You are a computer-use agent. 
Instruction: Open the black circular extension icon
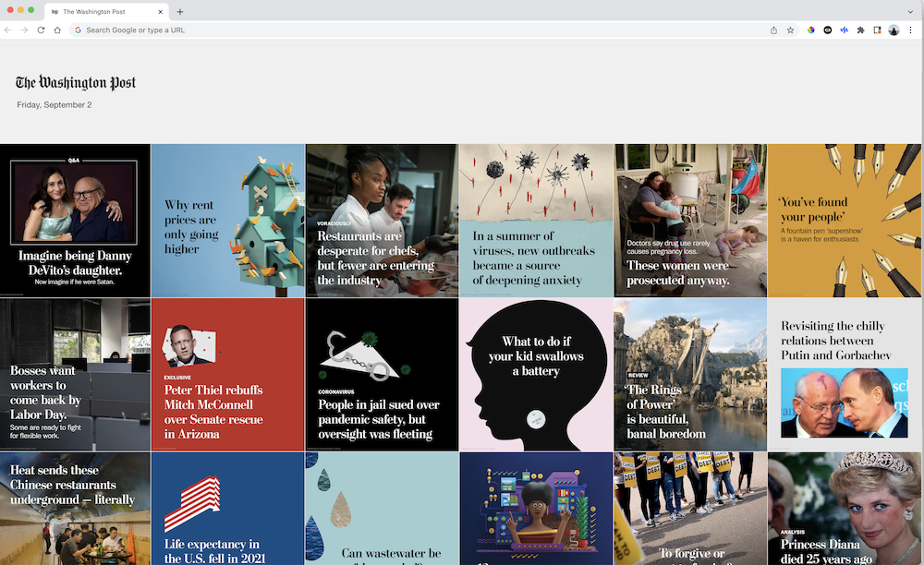827,30
